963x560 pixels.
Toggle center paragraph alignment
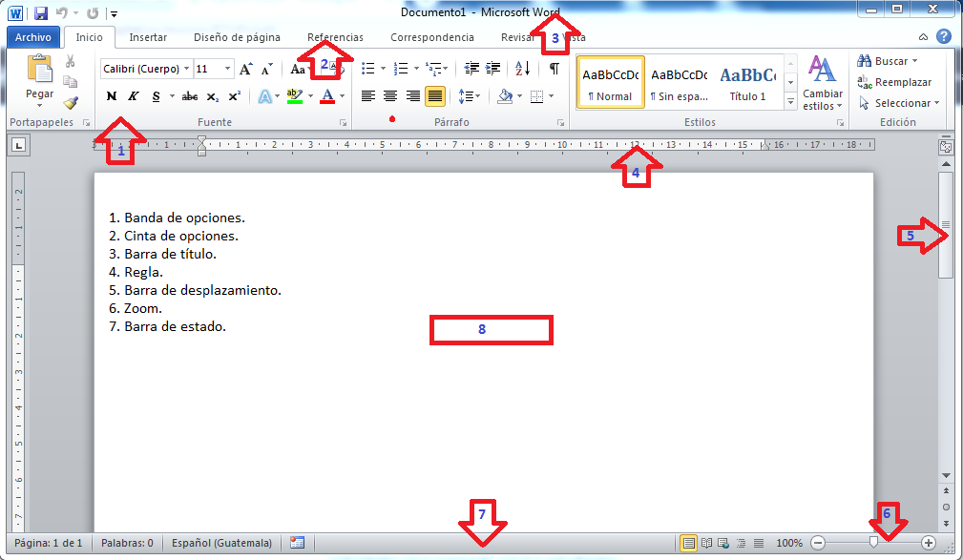[388, 94]
